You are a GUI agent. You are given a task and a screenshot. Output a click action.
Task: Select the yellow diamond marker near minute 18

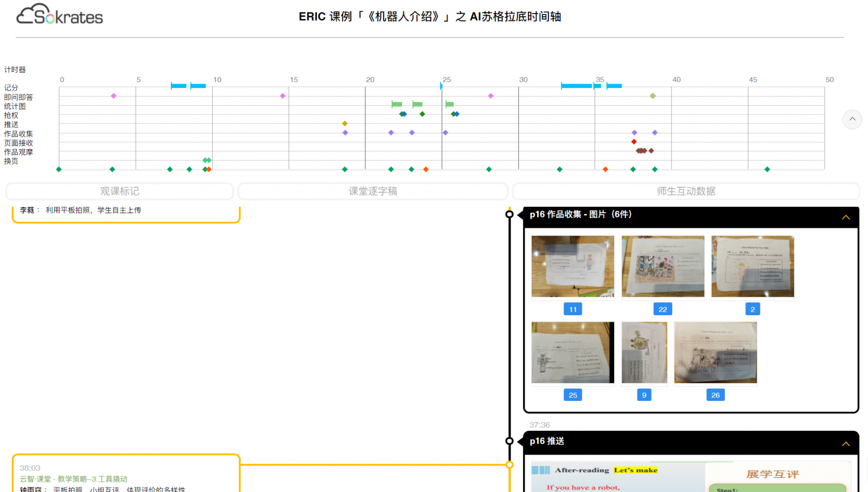click(x=344, y=124)
